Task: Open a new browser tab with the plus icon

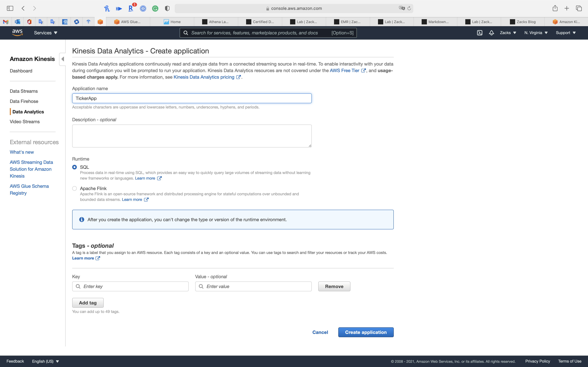Action: tap(567, 9)
